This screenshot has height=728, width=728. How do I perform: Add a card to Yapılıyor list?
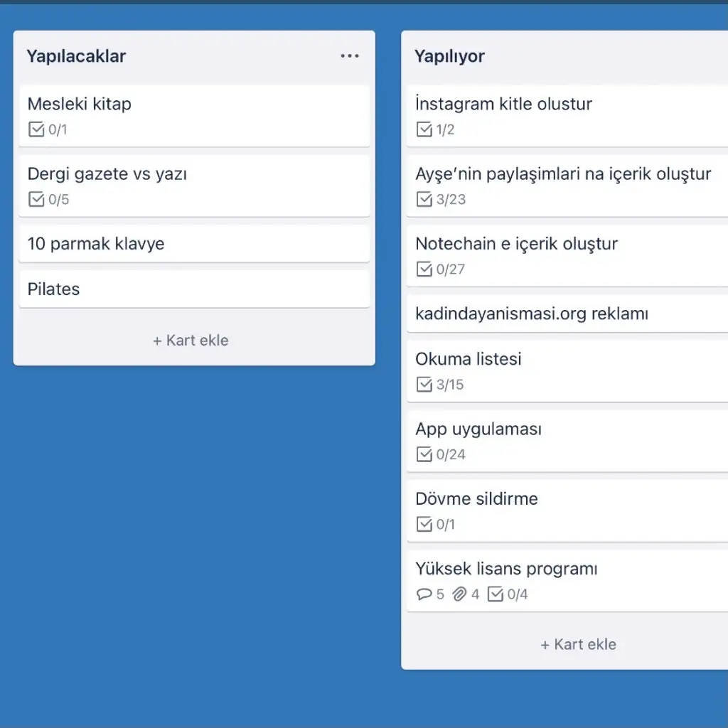(x=578, y=645)
